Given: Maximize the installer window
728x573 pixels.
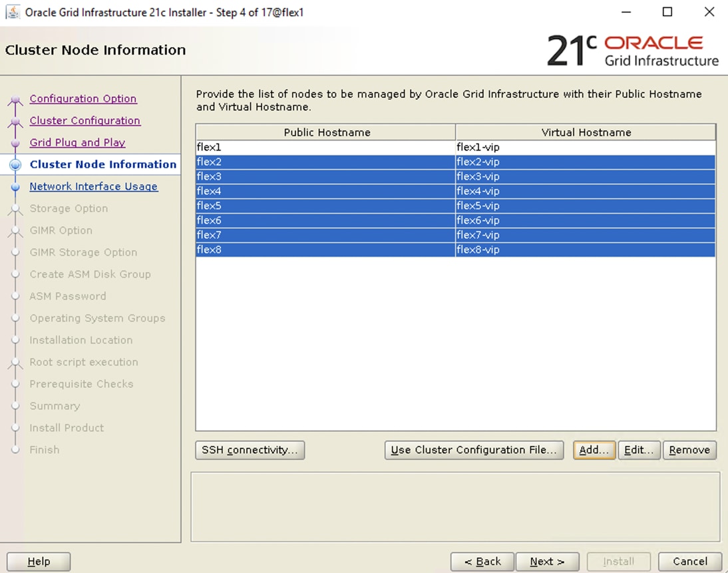Looking at the screenshot, I should 667,12.
